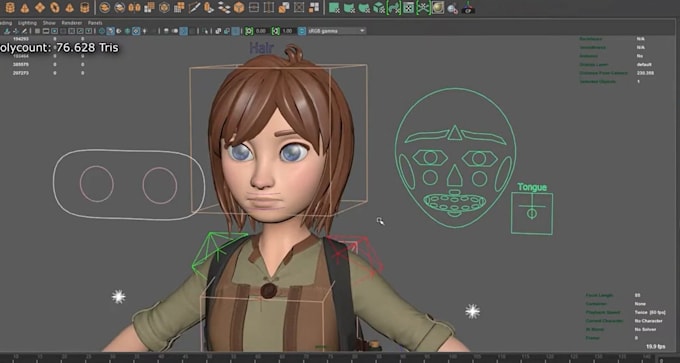Toggle smooth shade all display
Screen dimensions: 680x363
pyautogui.click(x=111, y=31)
